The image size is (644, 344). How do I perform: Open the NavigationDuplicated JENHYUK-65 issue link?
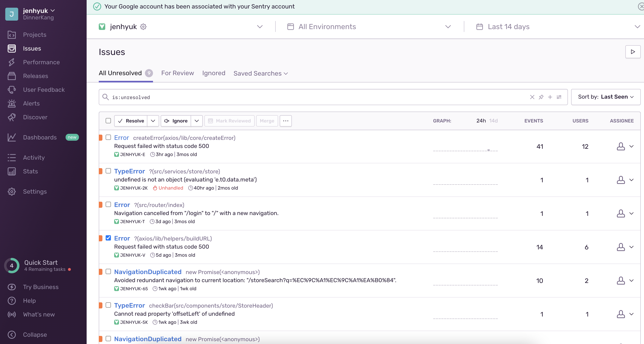(x=148, y=272)
